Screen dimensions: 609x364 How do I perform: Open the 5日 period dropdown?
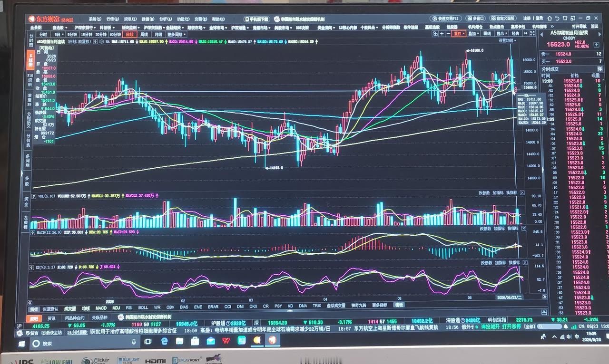tap(58, 34)
